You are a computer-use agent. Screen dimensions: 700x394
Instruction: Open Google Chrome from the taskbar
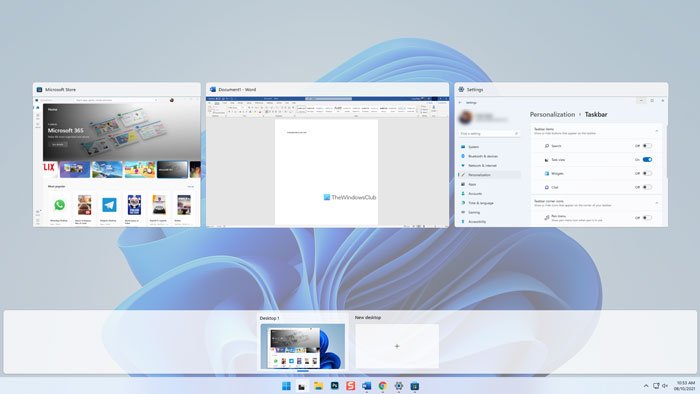pyautogui.click(x=383, y=386)
